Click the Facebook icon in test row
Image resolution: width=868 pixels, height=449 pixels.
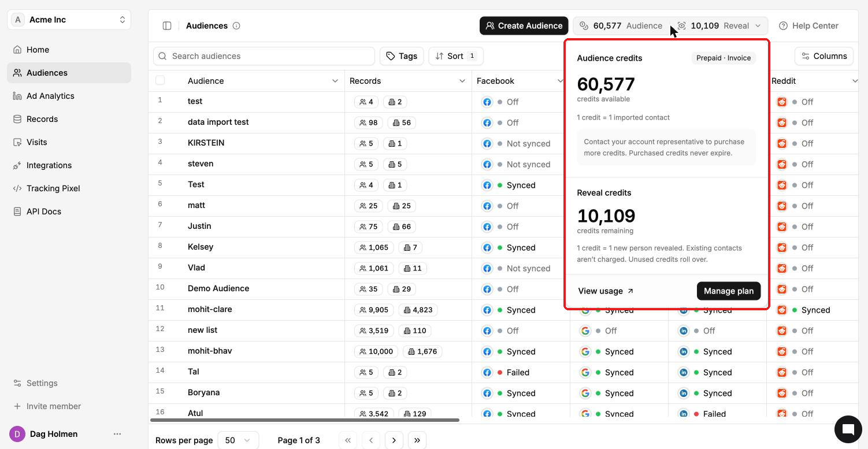click(x=487, y=102)
